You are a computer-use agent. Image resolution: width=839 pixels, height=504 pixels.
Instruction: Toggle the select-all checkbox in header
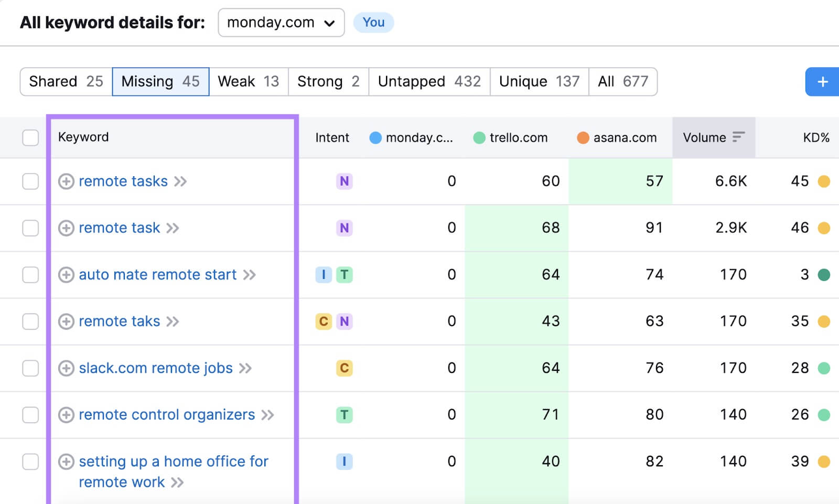click(30, 137)
